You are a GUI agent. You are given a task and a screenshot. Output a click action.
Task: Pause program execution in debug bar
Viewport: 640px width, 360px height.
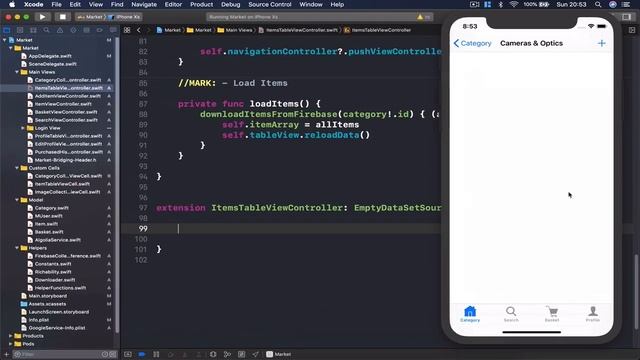156,354
